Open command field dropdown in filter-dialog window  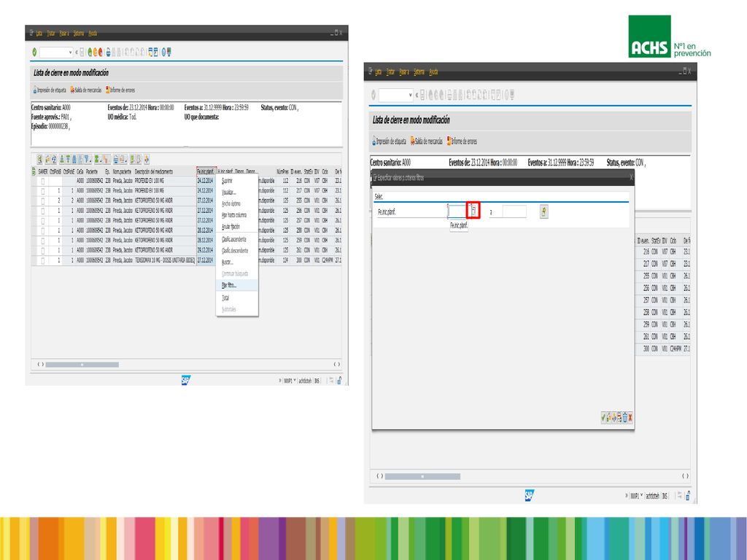(410, 96)
